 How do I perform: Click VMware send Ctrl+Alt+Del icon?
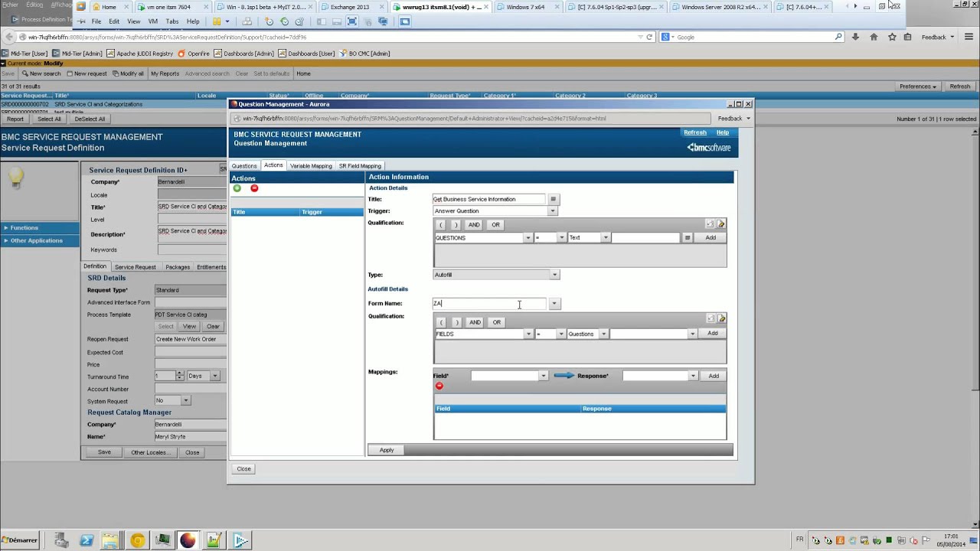pos(247,21)
